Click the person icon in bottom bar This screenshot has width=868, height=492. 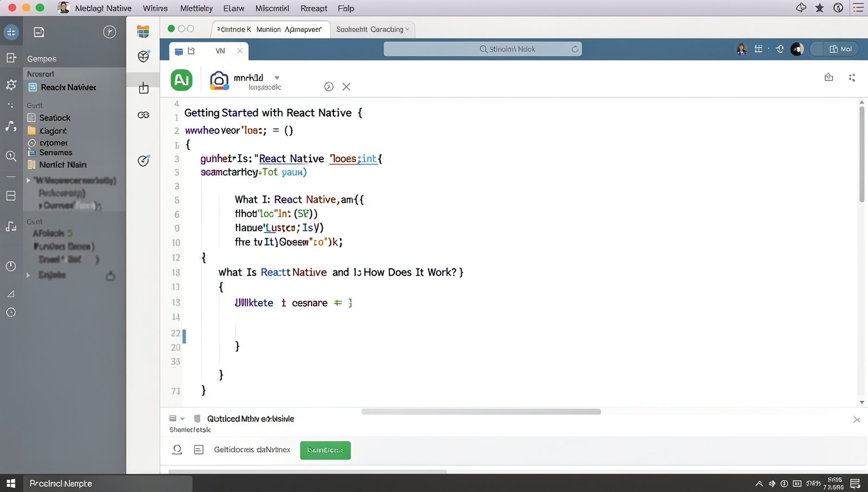tap(177, 450)
